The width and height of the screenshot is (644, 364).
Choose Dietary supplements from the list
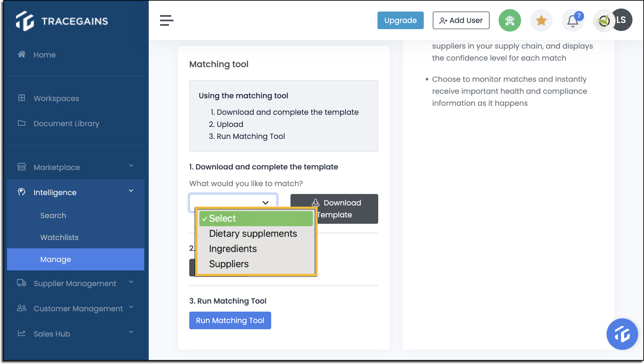[253, 234]
